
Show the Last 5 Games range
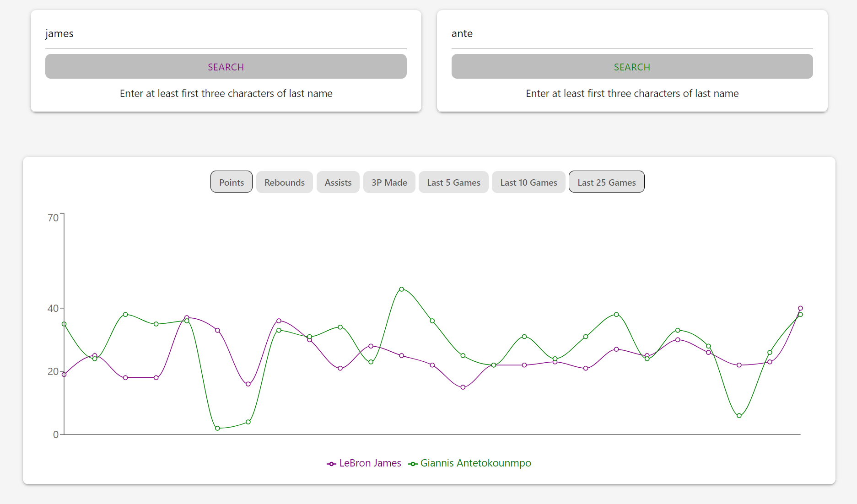(453, 182)
